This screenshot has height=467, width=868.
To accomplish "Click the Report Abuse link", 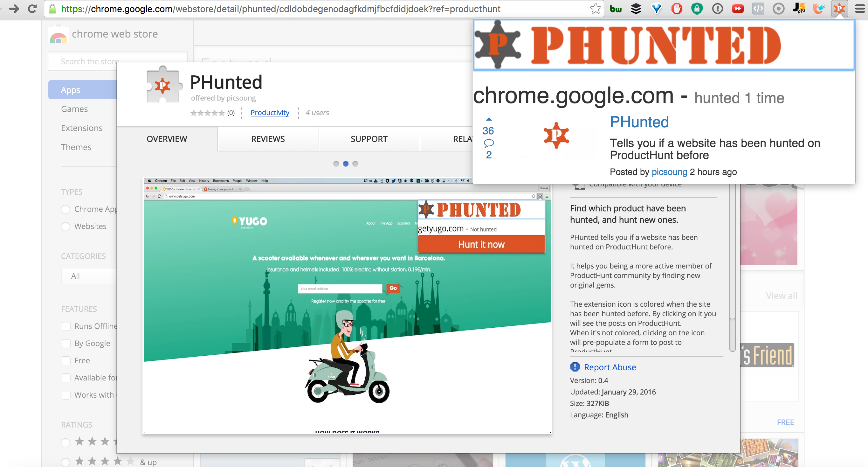I will (610, 367).
